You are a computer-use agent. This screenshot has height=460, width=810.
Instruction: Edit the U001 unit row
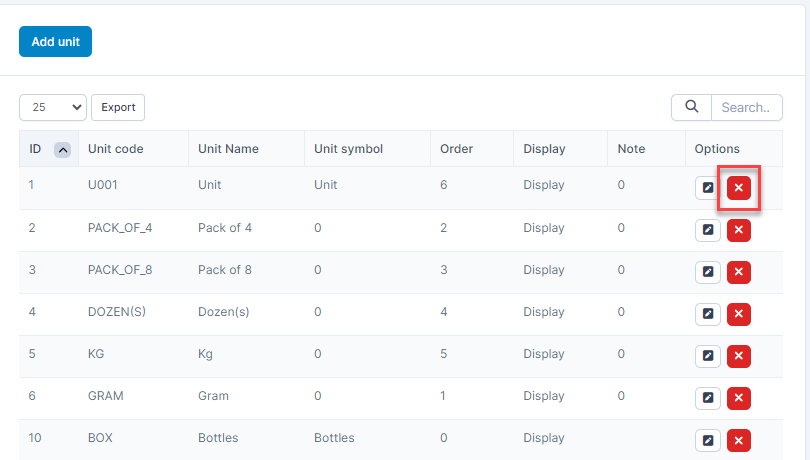tap(708, 188)
